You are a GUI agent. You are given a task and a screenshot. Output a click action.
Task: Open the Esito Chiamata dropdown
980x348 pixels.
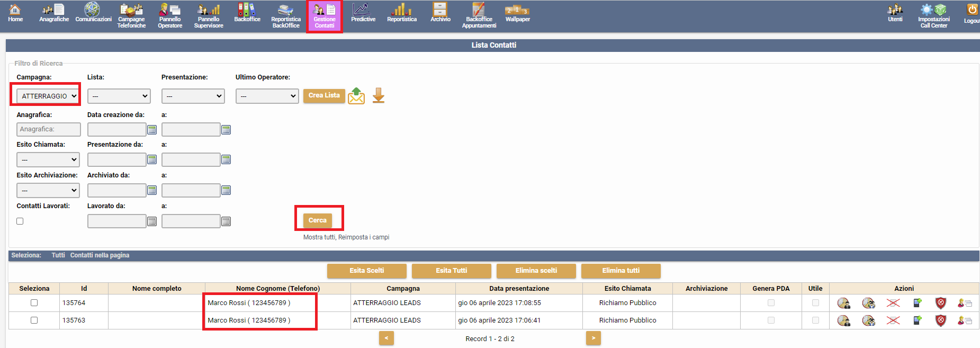point(48,159)
